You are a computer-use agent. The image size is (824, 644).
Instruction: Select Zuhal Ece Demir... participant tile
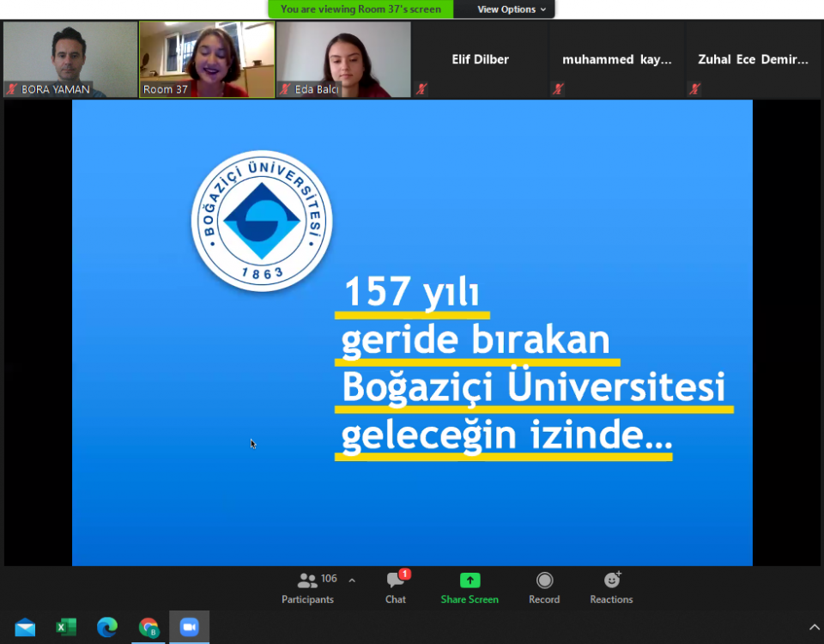pos(753,59)
